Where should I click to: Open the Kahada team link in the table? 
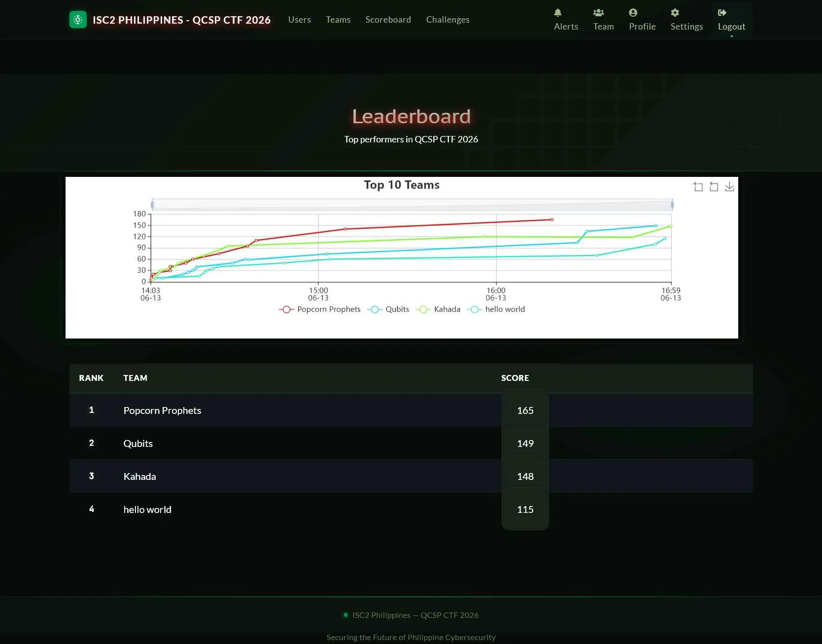coord(139,476)
